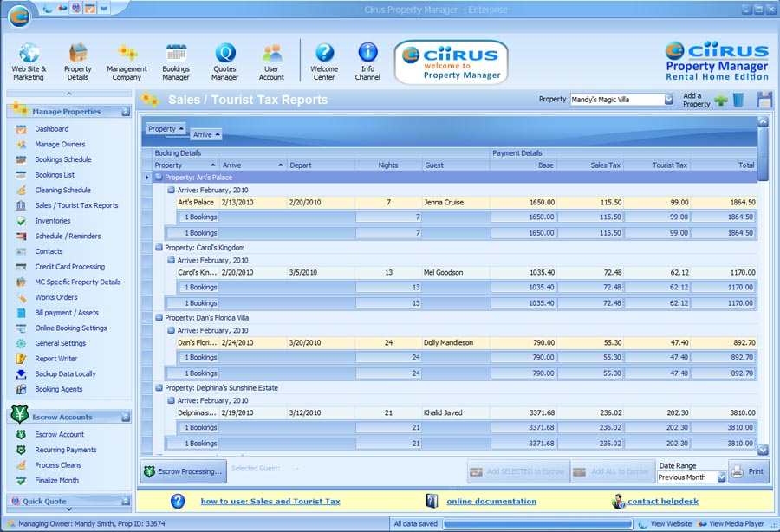This screenshot has height=532, width=780.
Task: Click Add ALL to Escrow button
Action: 611,471
